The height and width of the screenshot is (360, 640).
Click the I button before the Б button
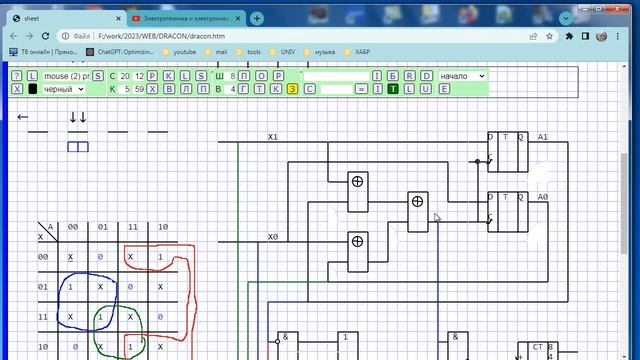(x=377, y=76)
